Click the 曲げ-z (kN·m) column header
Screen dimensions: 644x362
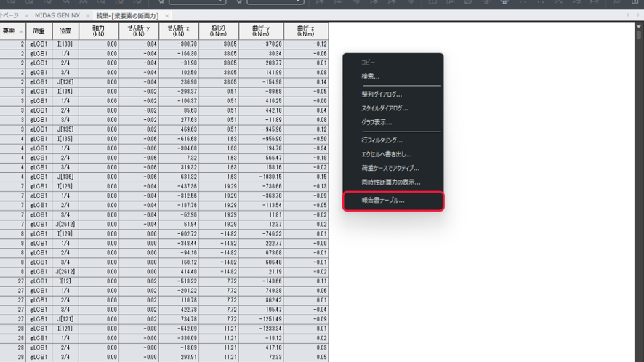306,31
